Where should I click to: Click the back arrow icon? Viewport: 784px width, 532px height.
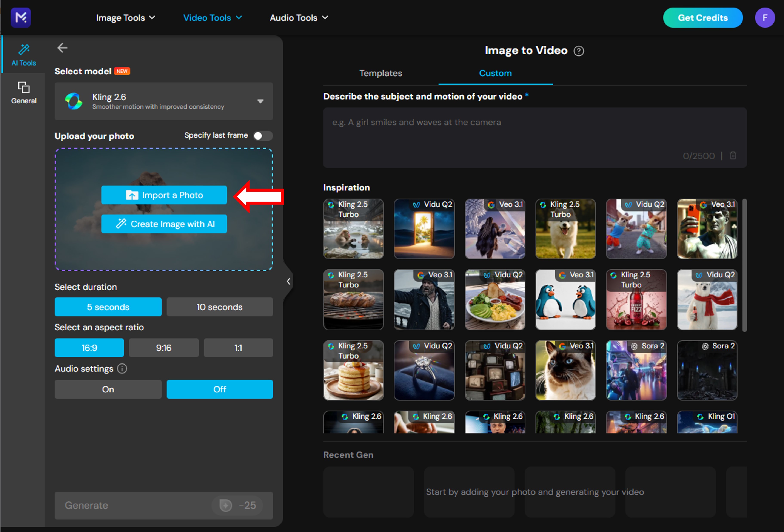click(62, 48)
